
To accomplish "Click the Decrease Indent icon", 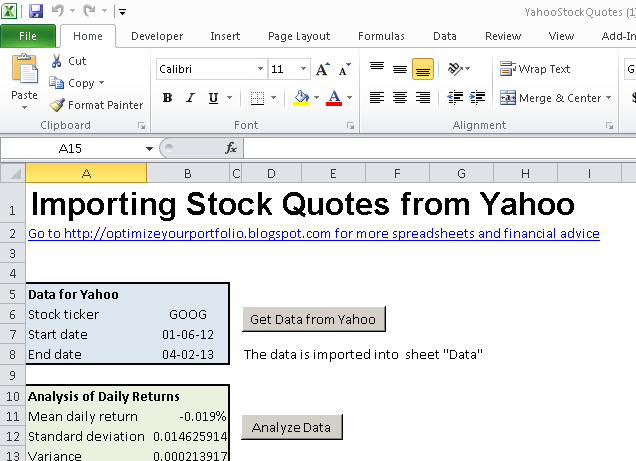I will coord(455,98).
